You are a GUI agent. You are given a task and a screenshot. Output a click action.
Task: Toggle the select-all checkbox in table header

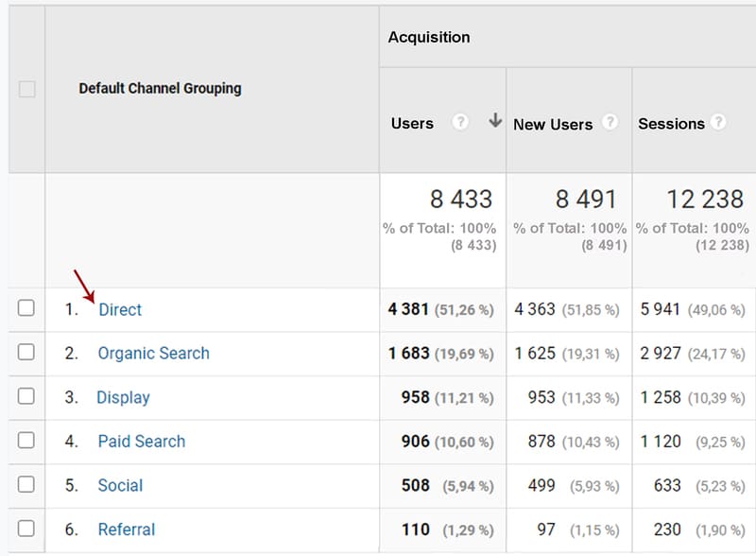[27, 89]
